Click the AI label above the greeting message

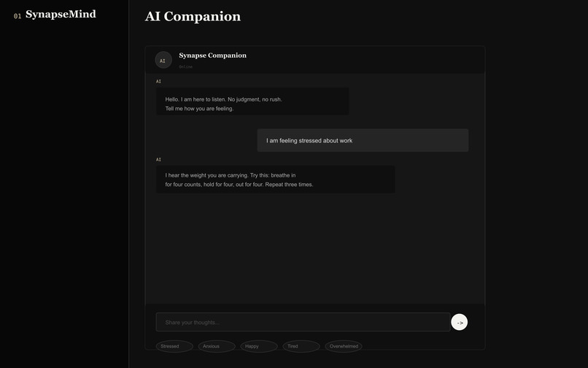158,81
